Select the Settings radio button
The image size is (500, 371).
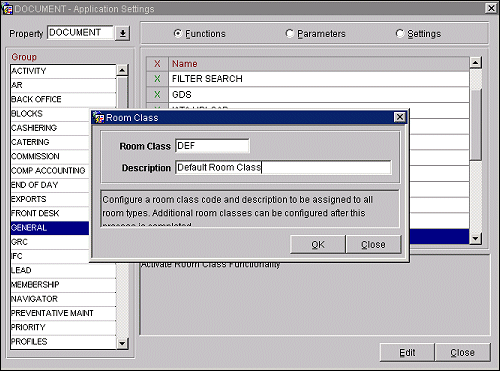[x=399, y=33]
